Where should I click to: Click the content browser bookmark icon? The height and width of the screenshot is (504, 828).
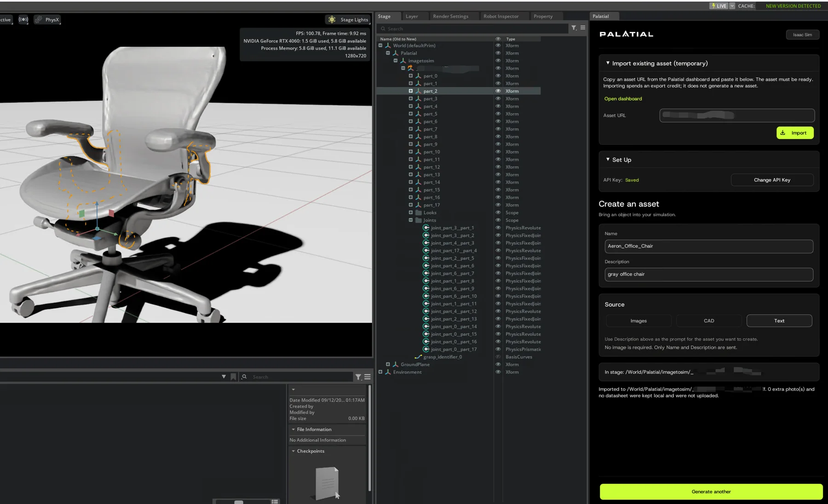click(x=233, y=377)
